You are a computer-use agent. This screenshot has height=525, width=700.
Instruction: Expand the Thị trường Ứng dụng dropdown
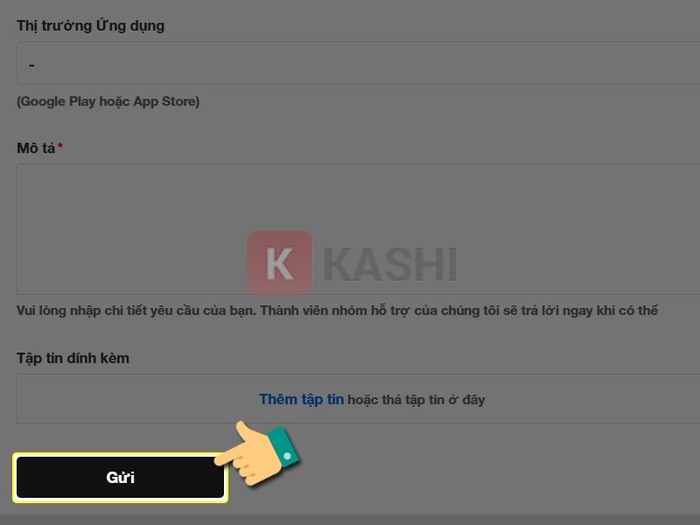pyautogui.click(x=358, y=63)
